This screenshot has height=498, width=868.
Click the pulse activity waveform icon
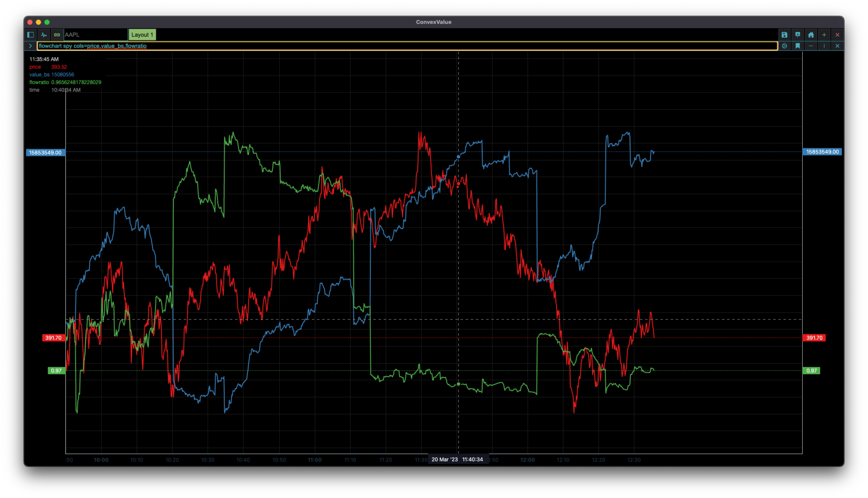coord(44,35)
